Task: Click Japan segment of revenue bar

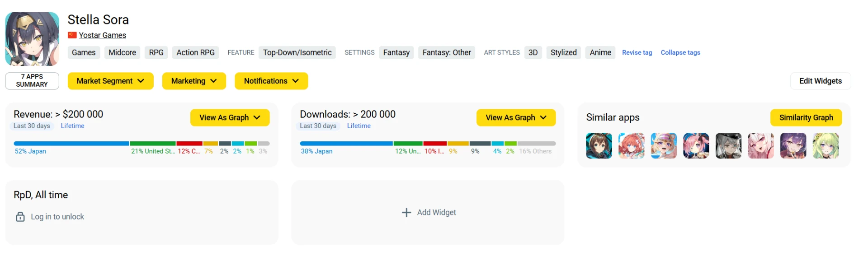Action: pos(71,144)
